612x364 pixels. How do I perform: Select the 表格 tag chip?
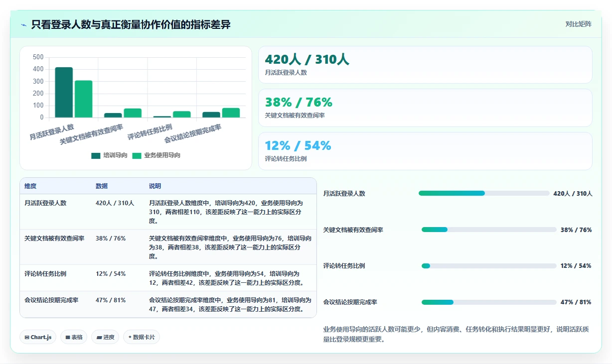pos(74,337)
